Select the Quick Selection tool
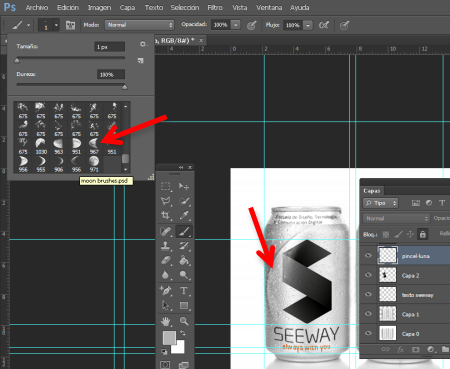Screen dimensions: 450x369 click(184, 201)
